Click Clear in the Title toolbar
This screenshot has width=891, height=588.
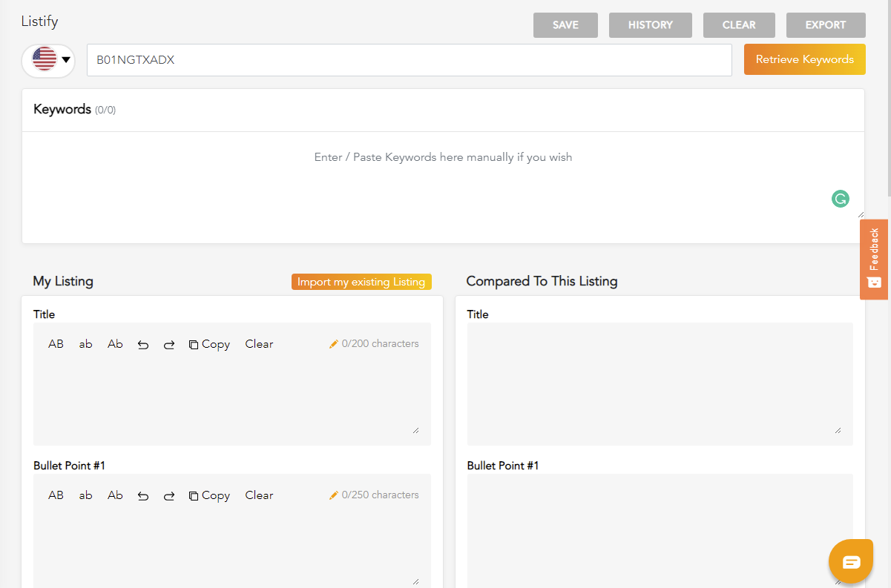[259, 344]
